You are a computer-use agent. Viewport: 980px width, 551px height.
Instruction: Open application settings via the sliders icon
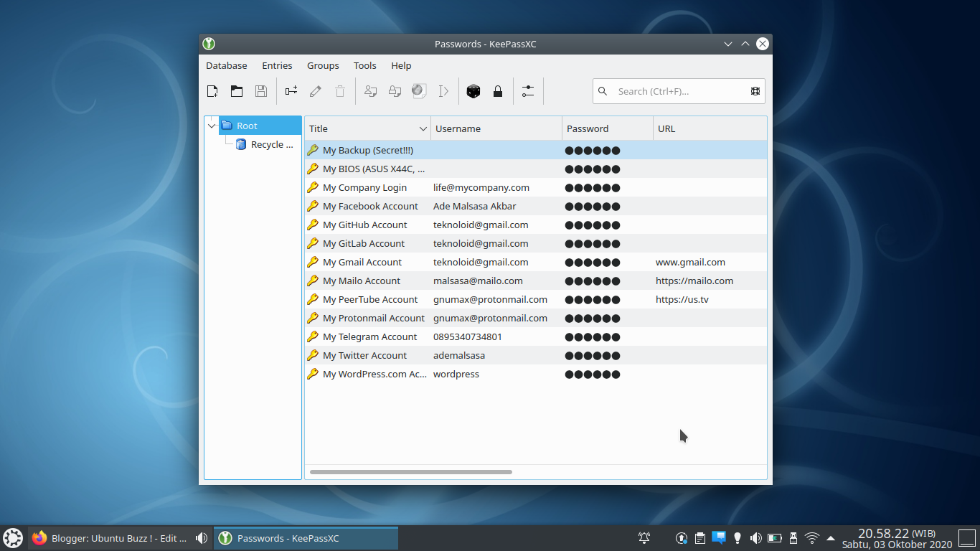click(x=528, y=91)
